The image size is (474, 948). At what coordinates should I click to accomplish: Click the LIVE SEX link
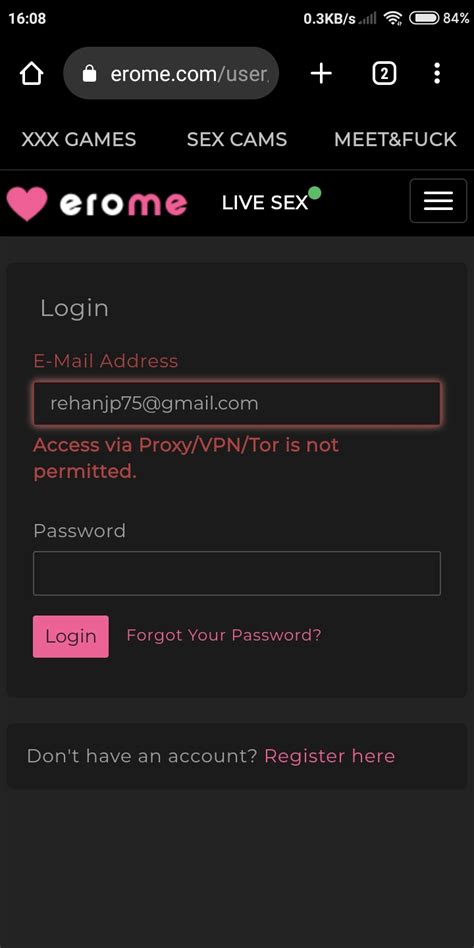tap(265, 203)
